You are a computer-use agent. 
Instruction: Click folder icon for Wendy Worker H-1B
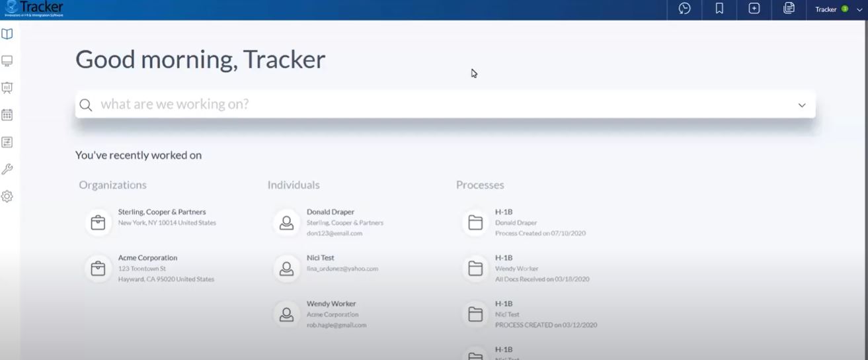pyautogui.click(x=475, y=268)
